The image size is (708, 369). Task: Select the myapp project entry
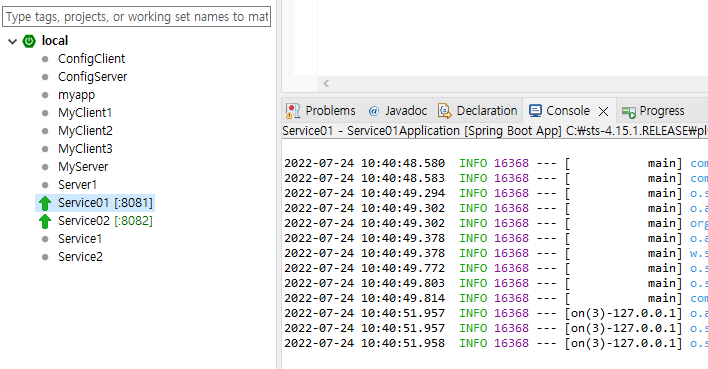[x=76, y=95]
